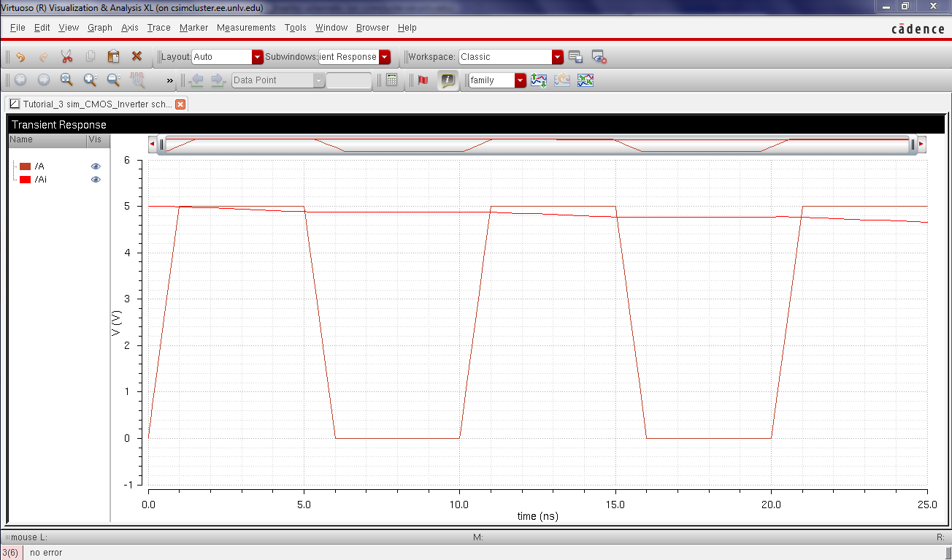Toggle visibility eye for trace /A
The image size is (952, 560).
pos(96,166)
